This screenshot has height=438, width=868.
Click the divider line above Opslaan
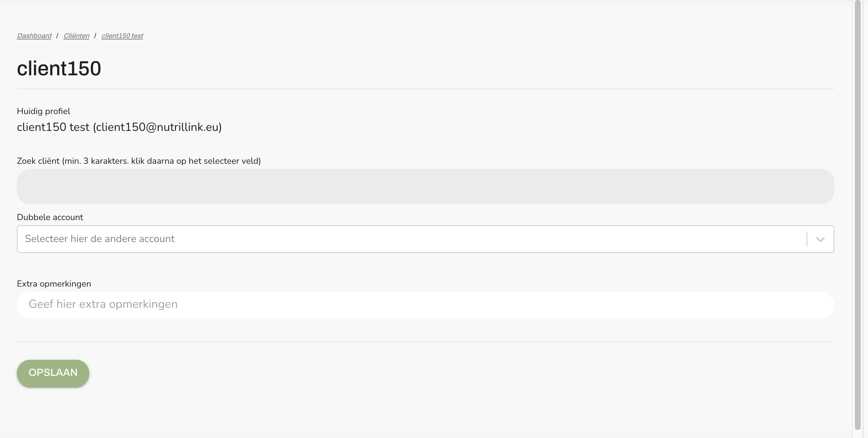click(425, 342)
